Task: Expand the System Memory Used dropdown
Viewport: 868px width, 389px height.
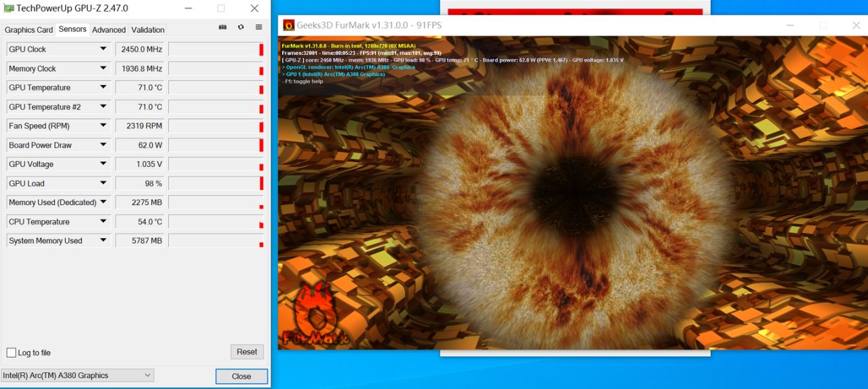Action: coord(104,240)
